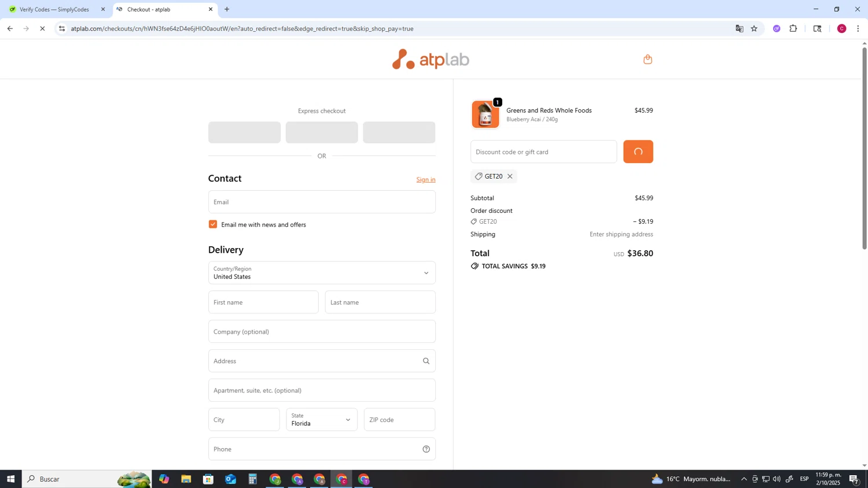This screenshot has height=488, width=868.
Task: Open the Chrome profile avatar
Action: tap(842, 28)
